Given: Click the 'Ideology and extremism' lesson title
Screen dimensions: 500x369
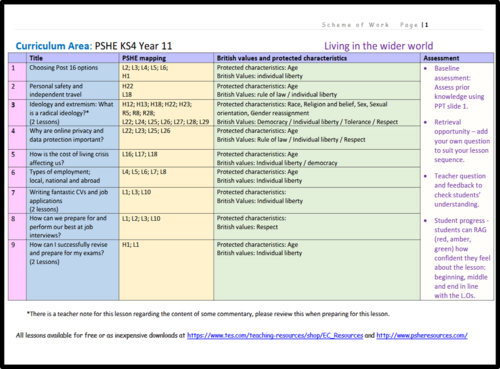Looking at the screenshot, I should (x=72, y=113).
